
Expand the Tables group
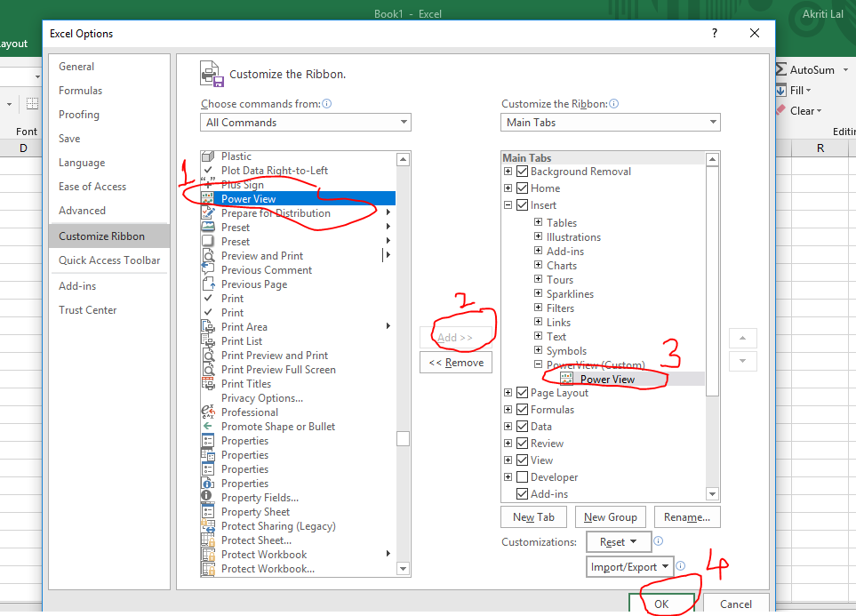(x=538, y=221)
